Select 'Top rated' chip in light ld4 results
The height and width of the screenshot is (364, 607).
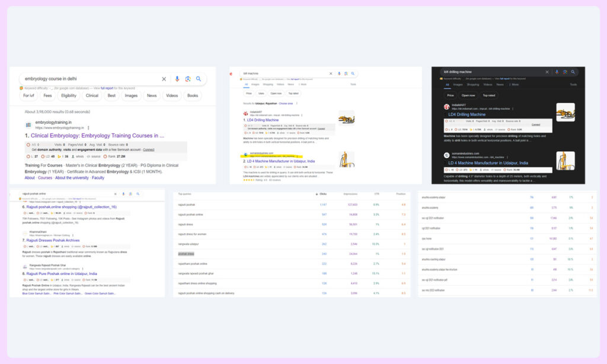click(x=293, y=93)
